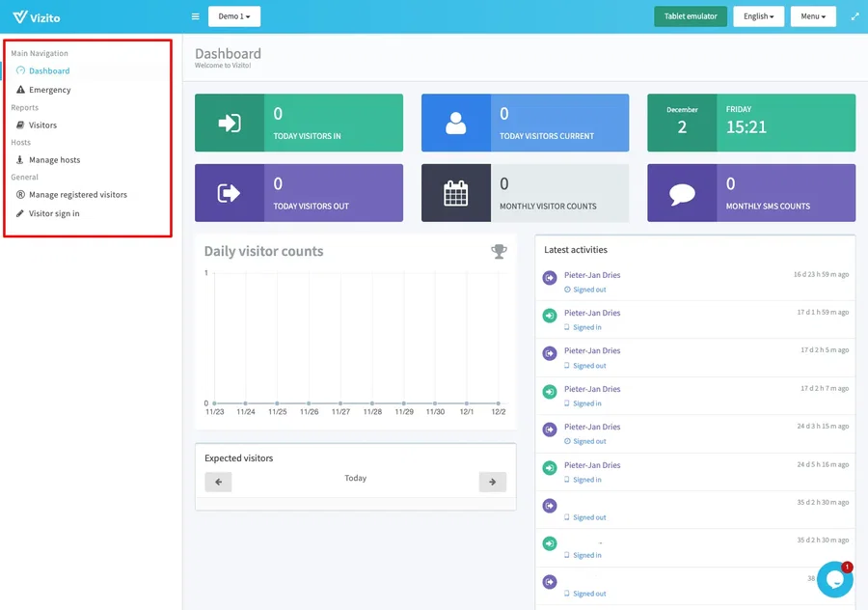
Task: Open the English language dropdown
Action: [758, 15]
